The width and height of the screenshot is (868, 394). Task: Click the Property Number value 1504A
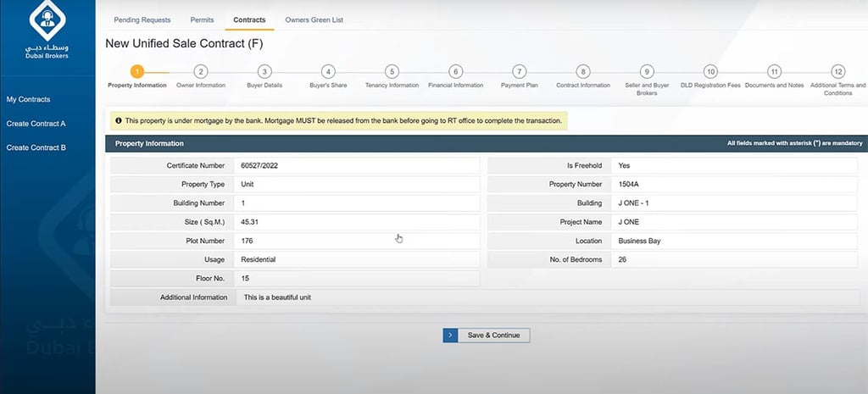coord(629,184)
